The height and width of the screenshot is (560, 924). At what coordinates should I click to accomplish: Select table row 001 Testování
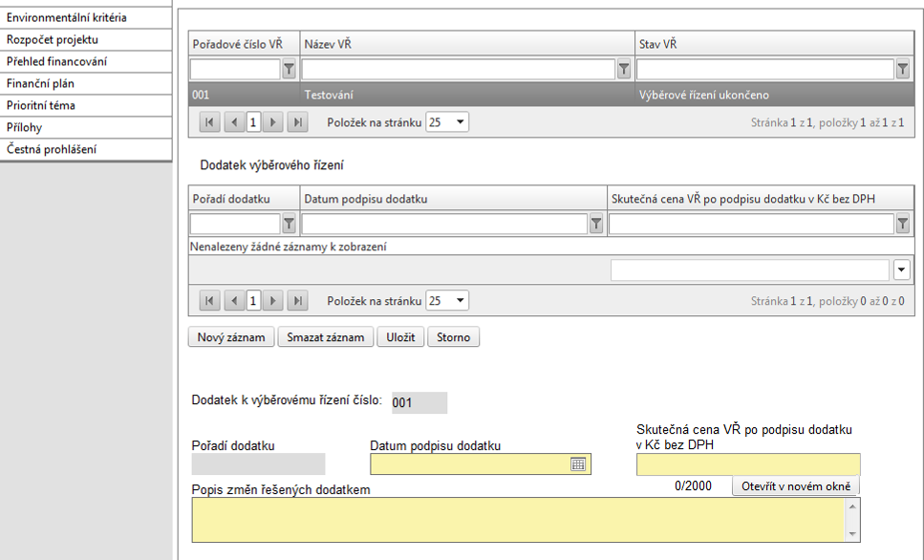pos(551,95)
